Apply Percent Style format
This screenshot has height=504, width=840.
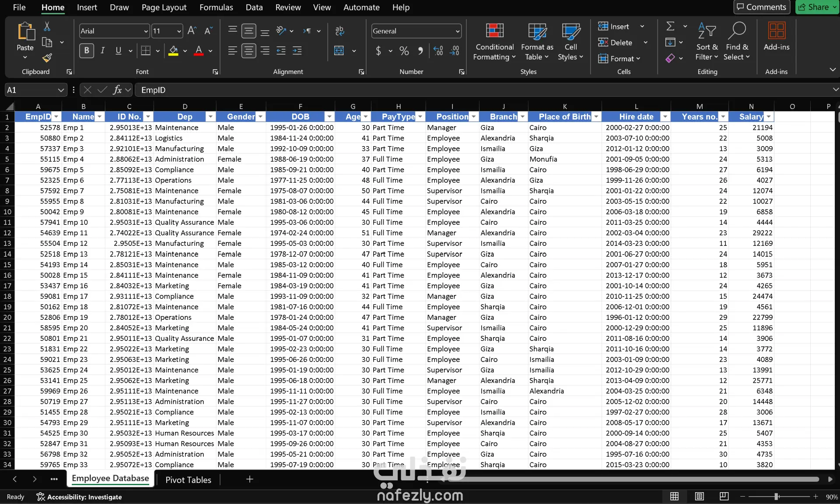[x=404, y=51]
